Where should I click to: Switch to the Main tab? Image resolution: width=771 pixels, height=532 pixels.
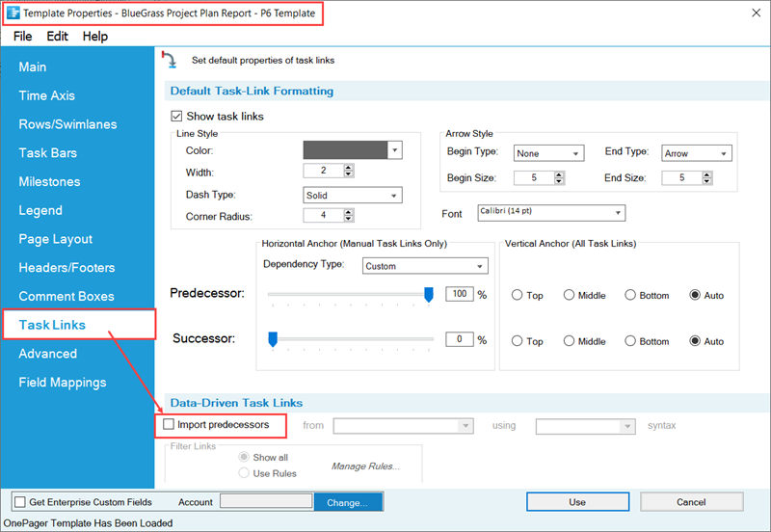coord(33,66)
